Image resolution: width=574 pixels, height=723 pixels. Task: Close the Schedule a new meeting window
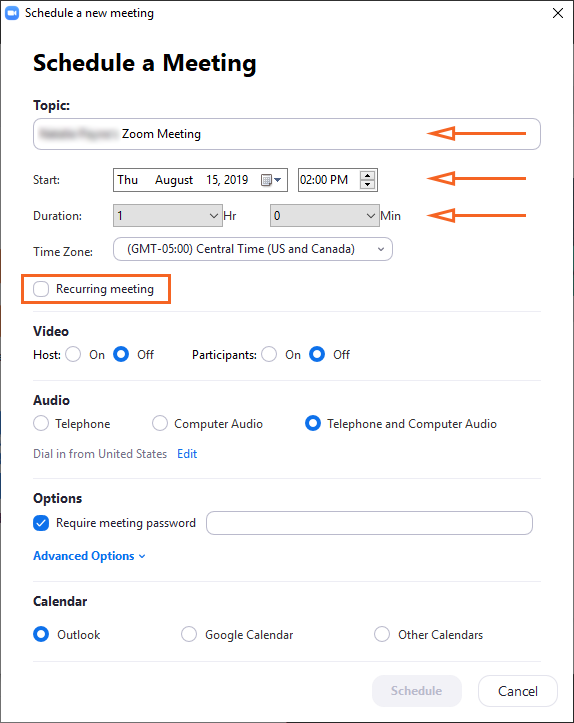pyautogui.click(x=558, y=13)
